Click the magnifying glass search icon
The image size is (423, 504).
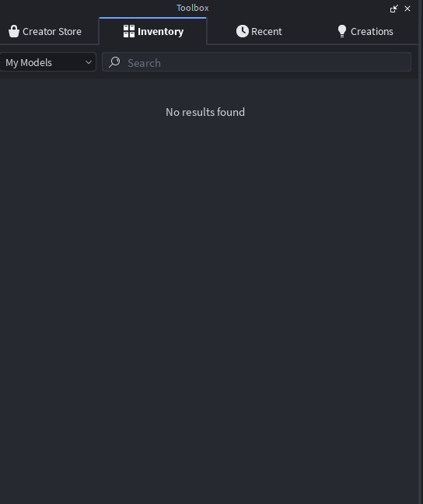[x=114, y=62]
